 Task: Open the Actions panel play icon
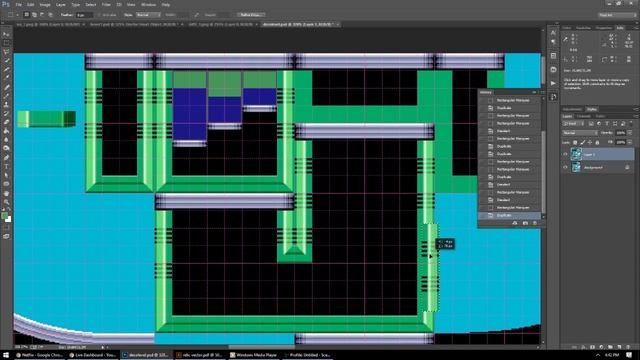pos(553,83)
